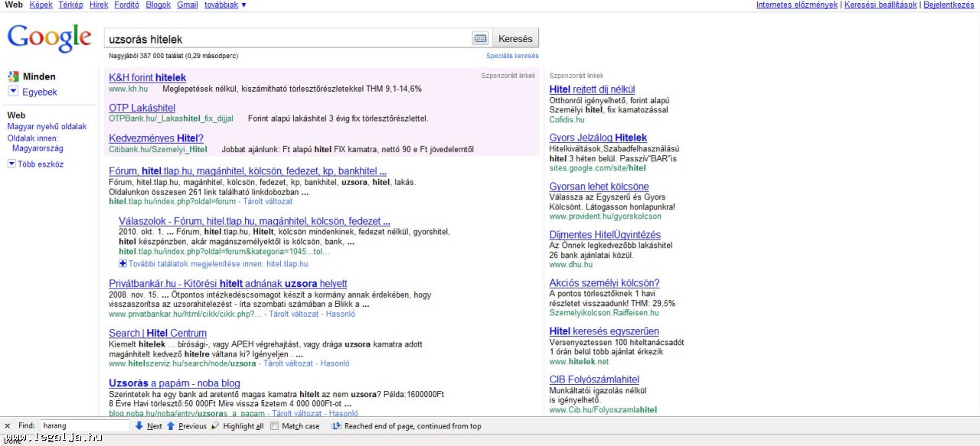
Task: Click the Szponzorált linkek label above the right ads
Action: [x=577, y=76]
